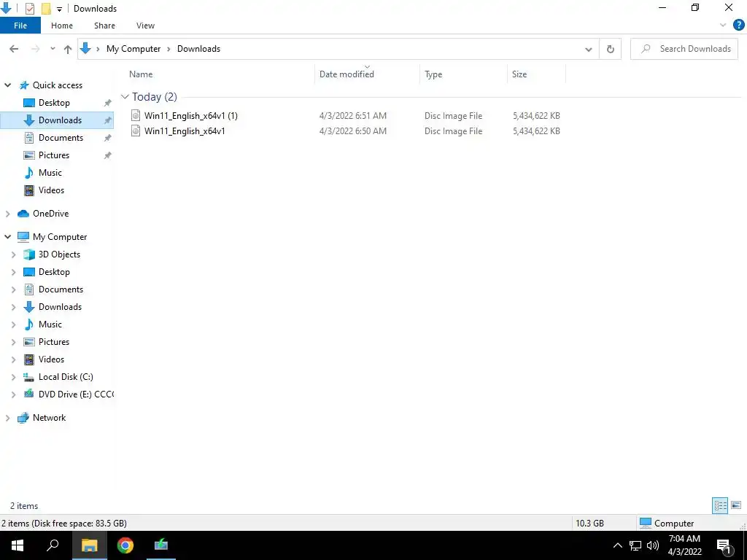This screenshot has width=747, height=560.
Task: Click the New folder quick access icon
Action: tap(46, 9)
